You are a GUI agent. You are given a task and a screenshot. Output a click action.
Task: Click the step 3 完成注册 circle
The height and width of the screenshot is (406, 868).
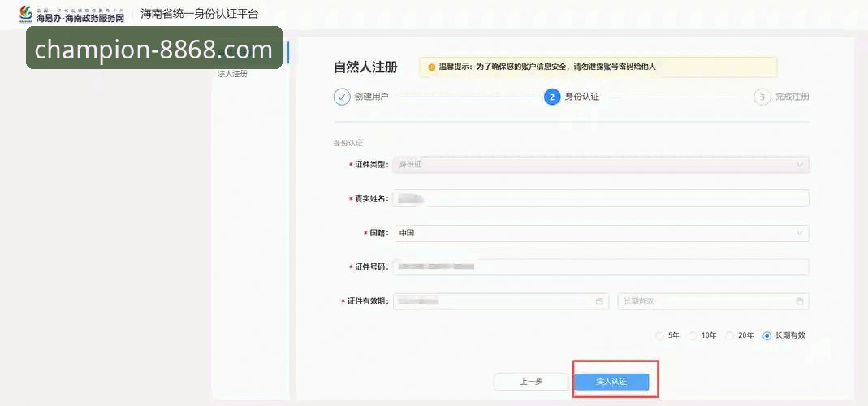click(762, 97)
